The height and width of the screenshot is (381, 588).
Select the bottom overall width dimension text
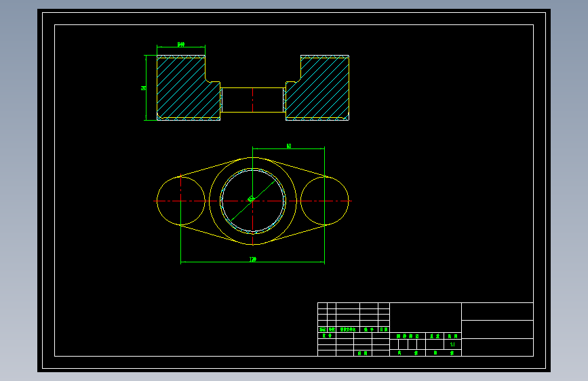[x=253, y=259]
